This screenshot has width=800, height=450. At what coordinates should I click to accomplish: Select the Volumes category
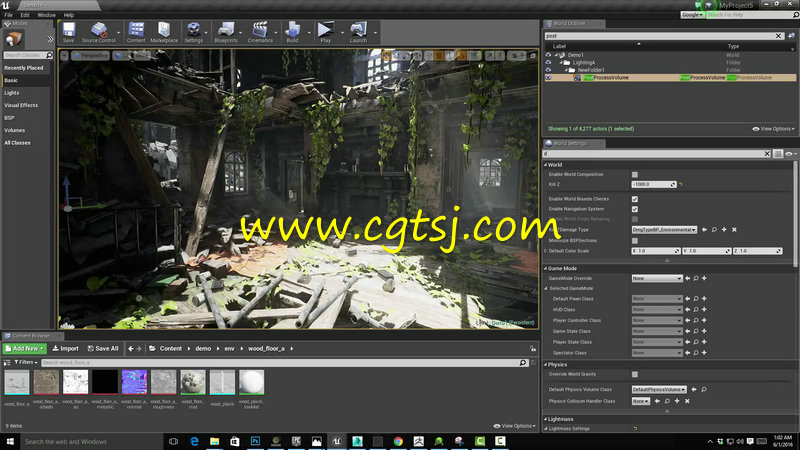[x=15, y=131]
